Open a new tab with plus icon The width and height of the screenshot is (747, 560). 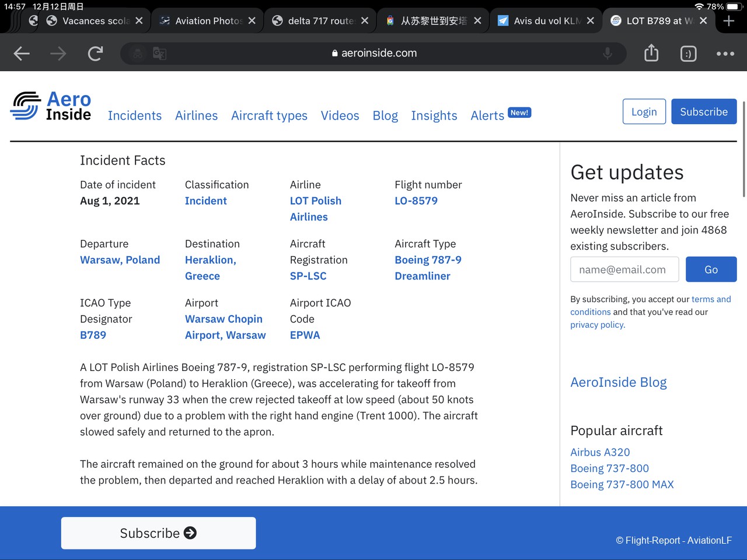click(x=729, y=21)
